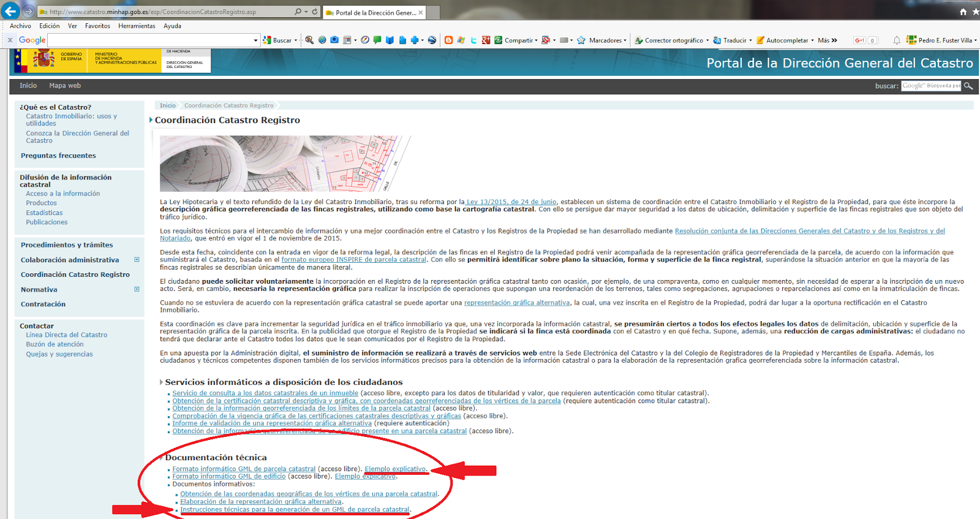
Task: Open Servicio de consulta a los datos catastrales link
Action: click(265, 393)
